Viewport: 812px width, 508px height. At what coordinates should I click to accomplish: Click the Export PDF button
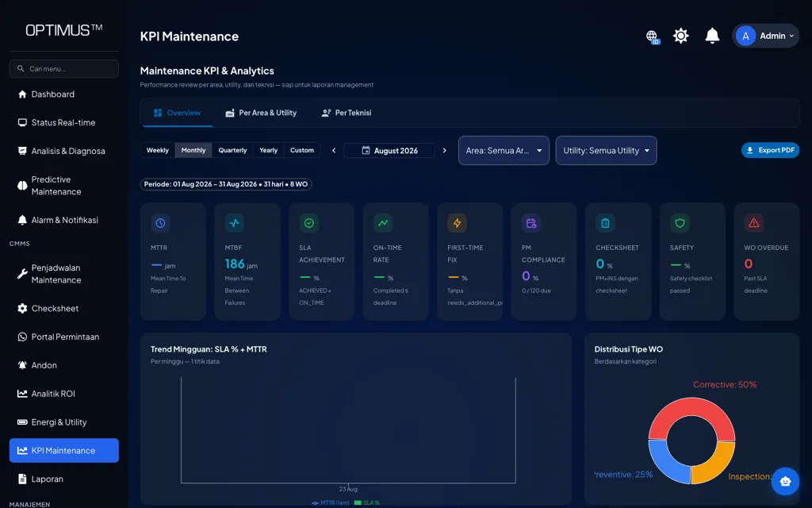tap(770, 150)
